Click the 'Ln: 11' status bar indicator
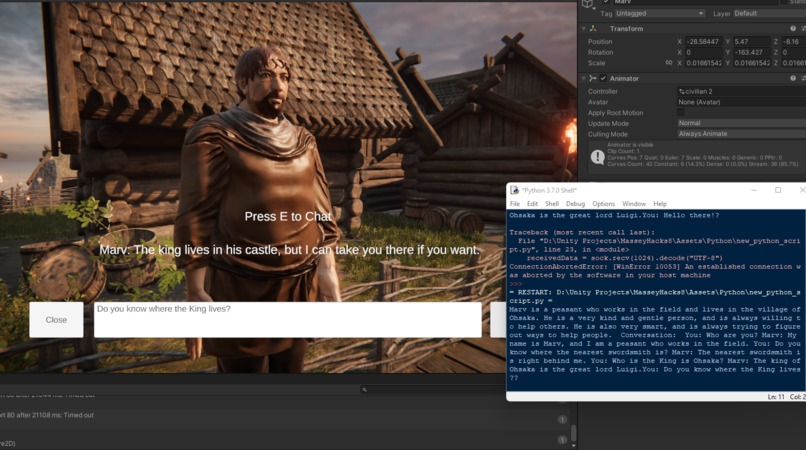 [776, 397]
